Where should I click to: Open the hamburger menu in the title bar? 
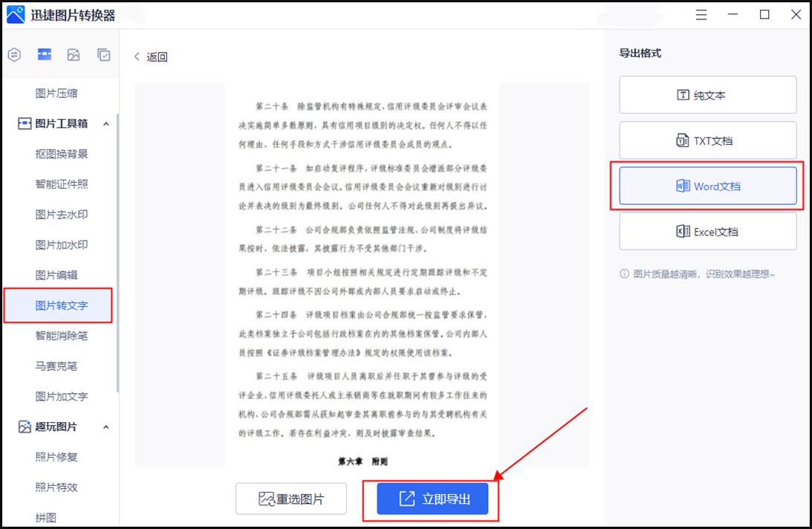[x=700, y=14]
